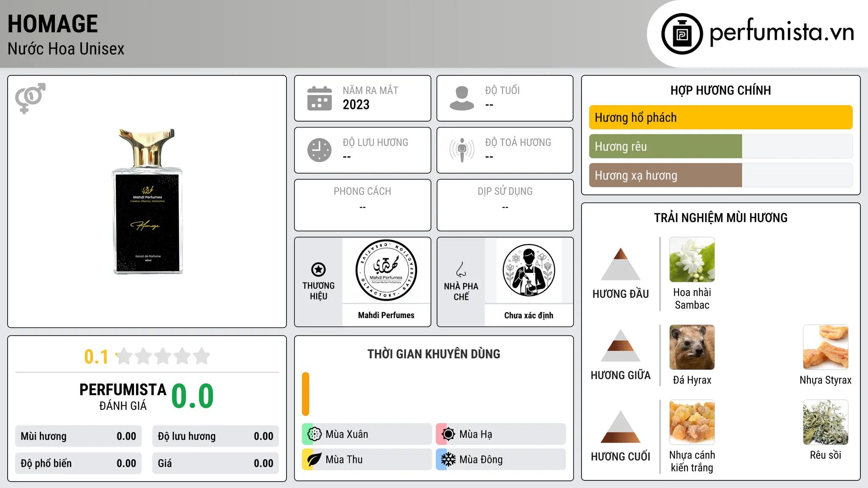Click the Mùa Thu leaf icon
Image resolution: width=868 pixels, height=488 pixels.
coord(314,460)
